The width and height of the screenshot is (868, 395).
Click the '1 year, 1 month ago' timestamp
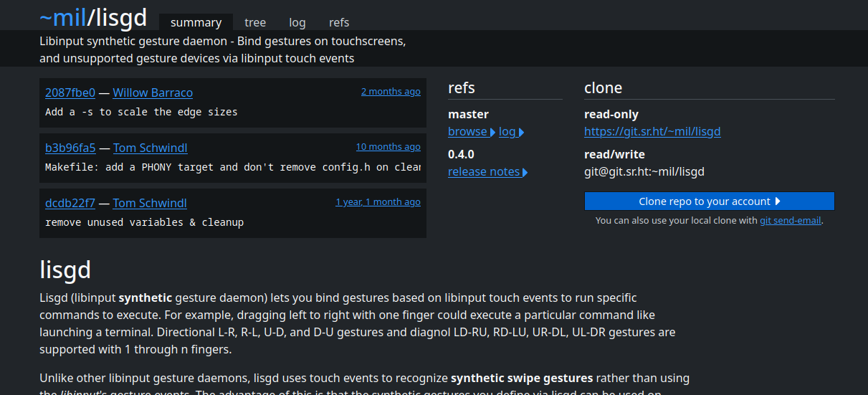click(378, 202)
